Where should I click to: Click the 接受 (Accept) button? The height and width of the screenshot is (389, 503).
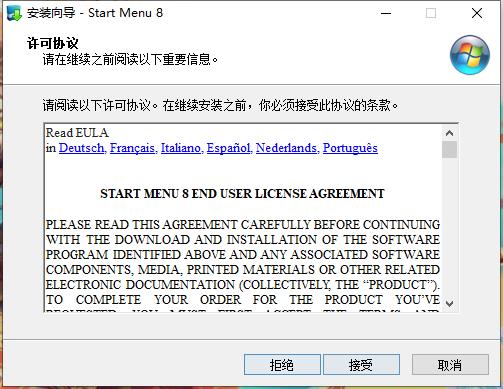361,365
